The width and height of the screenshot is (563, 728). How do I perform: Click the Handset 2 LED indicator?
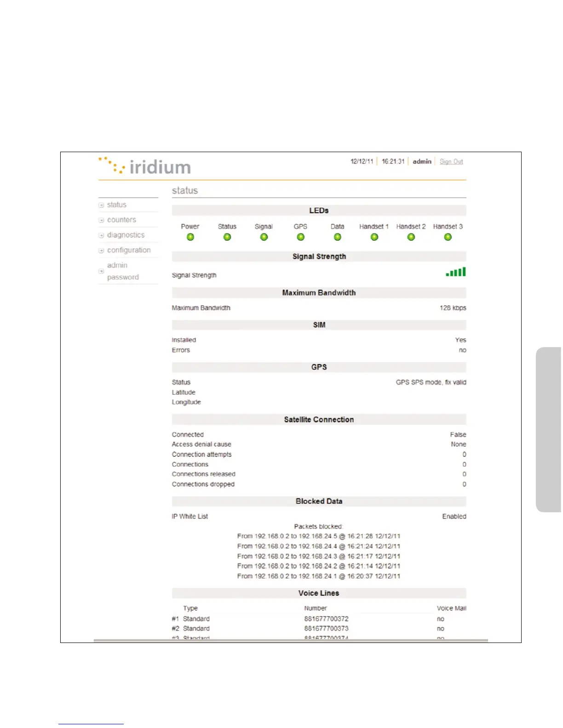(411, 237)
